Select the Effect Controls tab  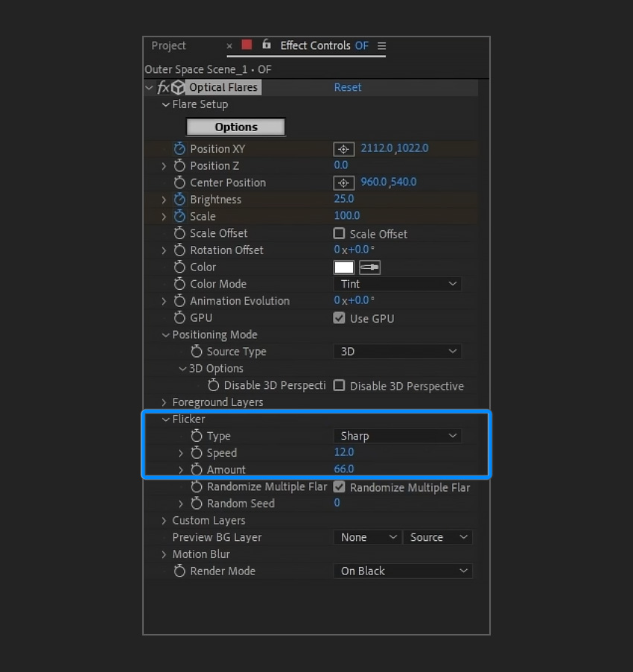(x=315, y=46)
